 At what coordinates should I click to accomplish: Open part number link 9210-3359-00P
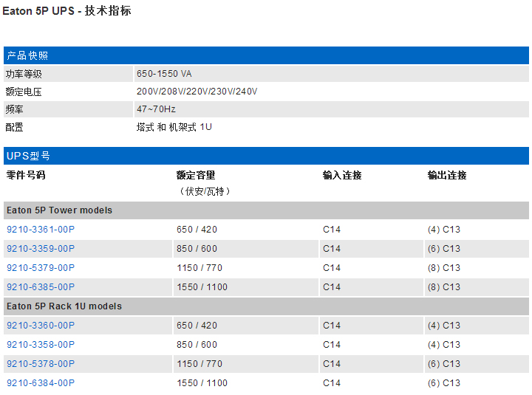coord(41,249)
